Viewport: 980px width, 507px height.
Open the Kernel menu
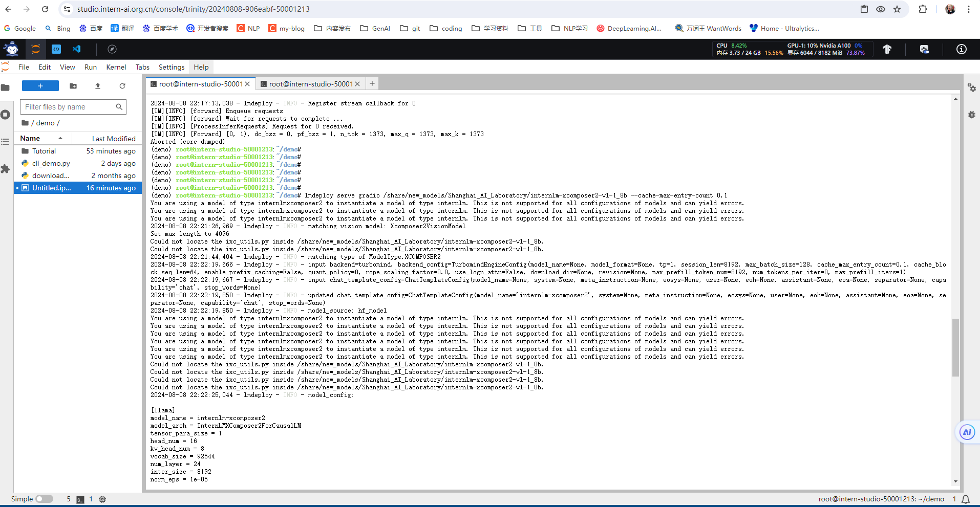[116, 67]
